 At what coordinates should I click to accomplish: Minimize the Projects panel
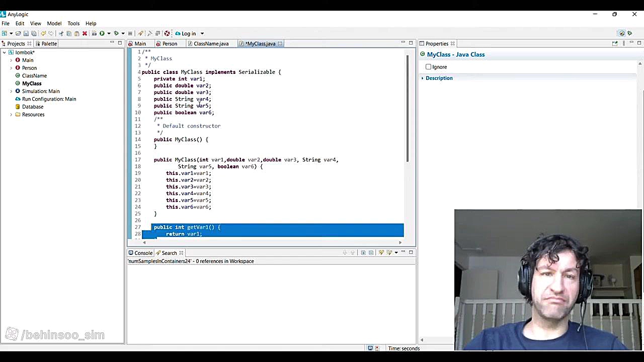(112, 43)
